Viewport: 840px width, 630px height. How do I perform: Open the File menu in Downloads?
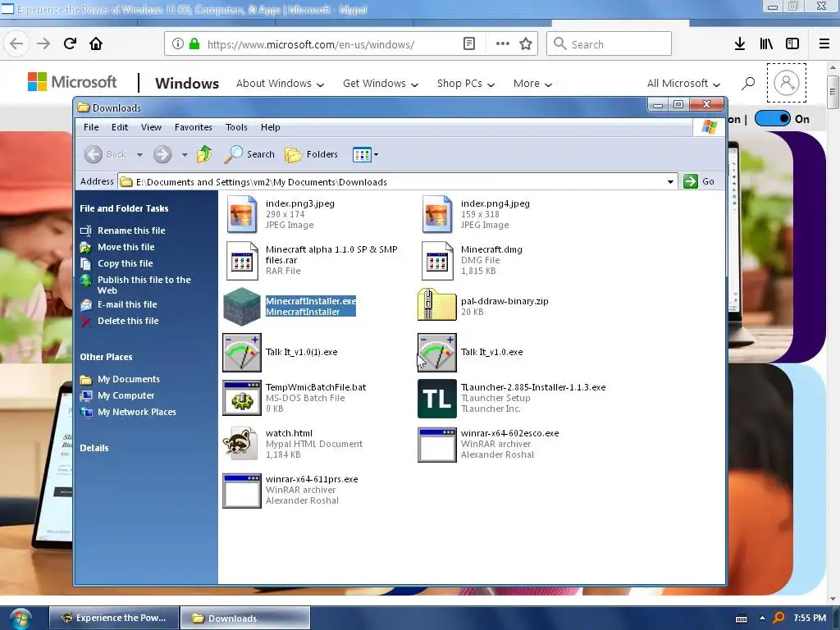point(91,127)
